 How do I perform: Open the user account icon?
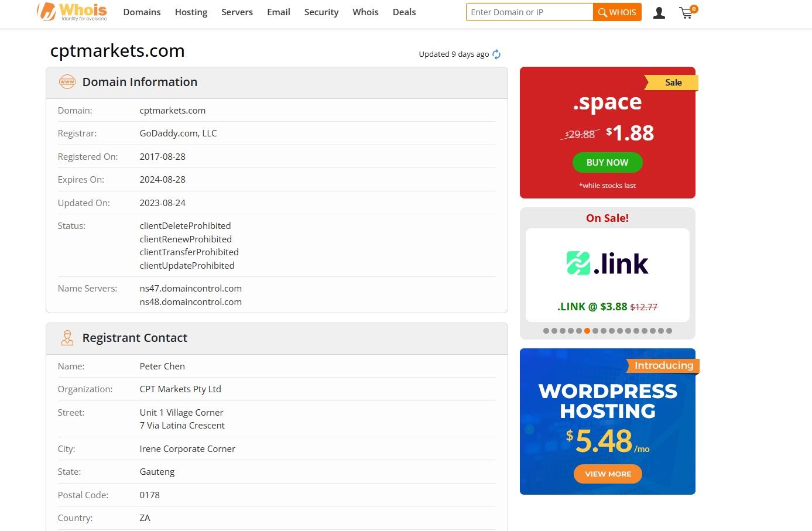(x=659, y=12)
